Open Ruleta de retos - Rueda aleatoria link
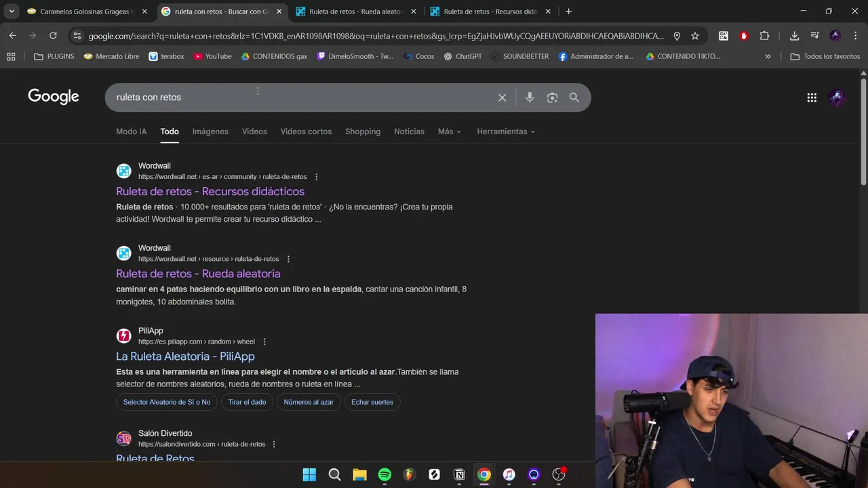This screenshot has width=868, height=488. pos(198,274)
